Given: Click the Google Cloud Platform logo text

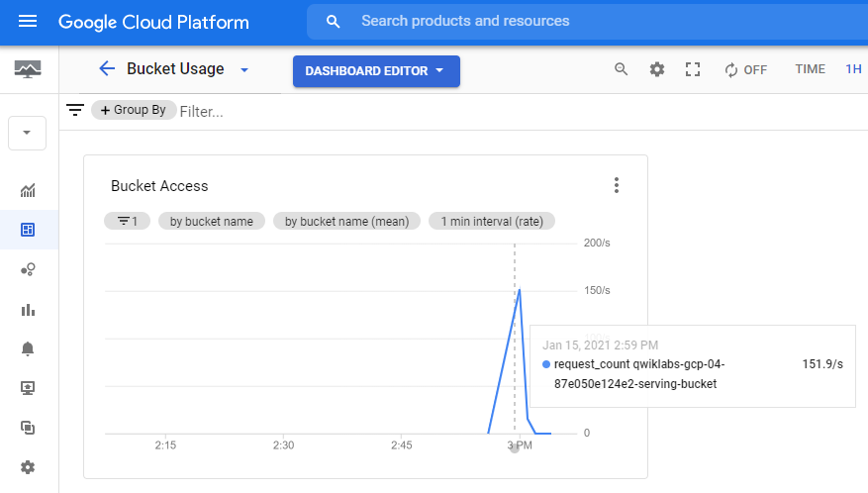Looking at the screenshot, I should click(x=153, y=22).
